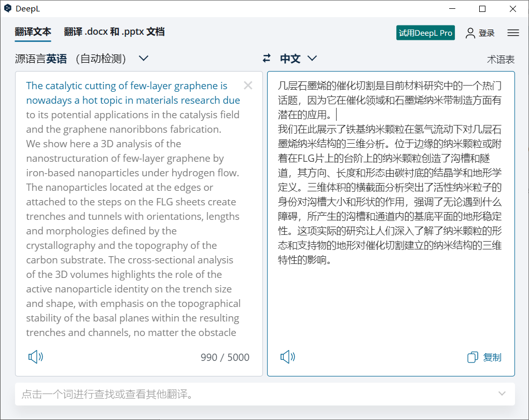This screenshot has height=420, width=529.
Task: Click 几层石墨烯的催化切割 in the translation
Action: pos(327,86)
